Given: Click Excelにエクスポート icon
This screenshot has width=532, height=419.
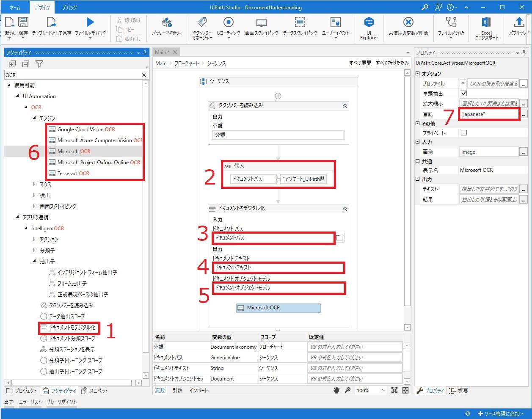Looking at the screenshot, I should click(486, 22).
